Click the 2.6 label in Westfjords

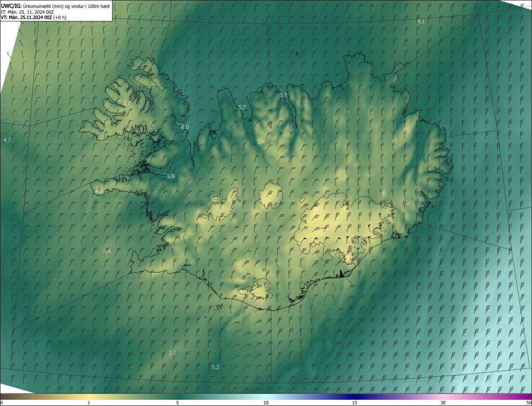(127, 103)
